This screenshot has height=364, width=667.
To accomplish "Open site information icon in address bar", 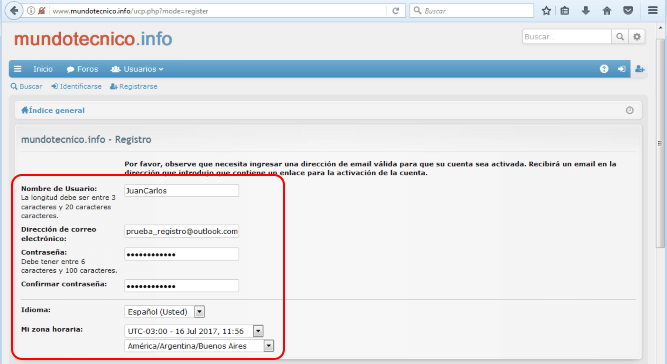I will pos(31,11).
